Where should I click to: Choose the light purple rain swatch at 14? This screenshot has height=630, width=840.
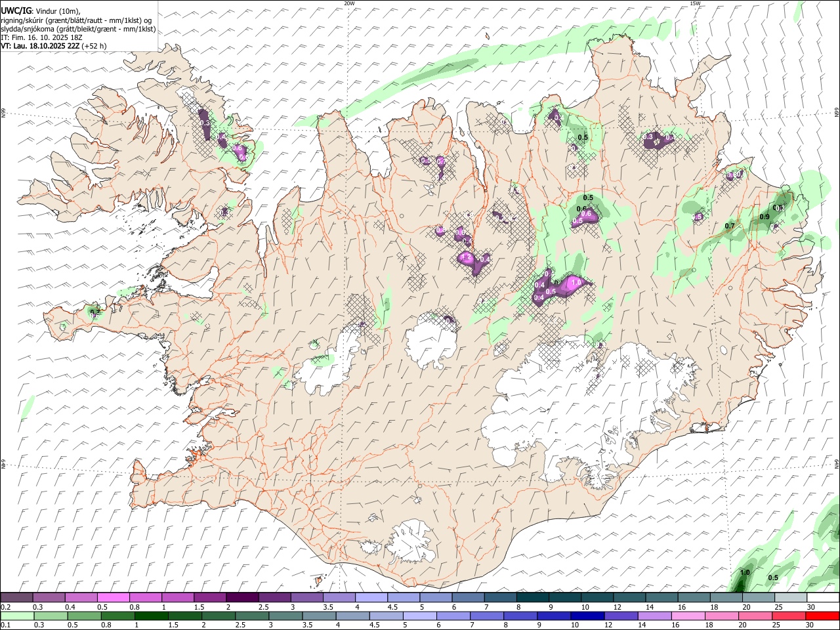pyautogui.click(x=656, y=616)
